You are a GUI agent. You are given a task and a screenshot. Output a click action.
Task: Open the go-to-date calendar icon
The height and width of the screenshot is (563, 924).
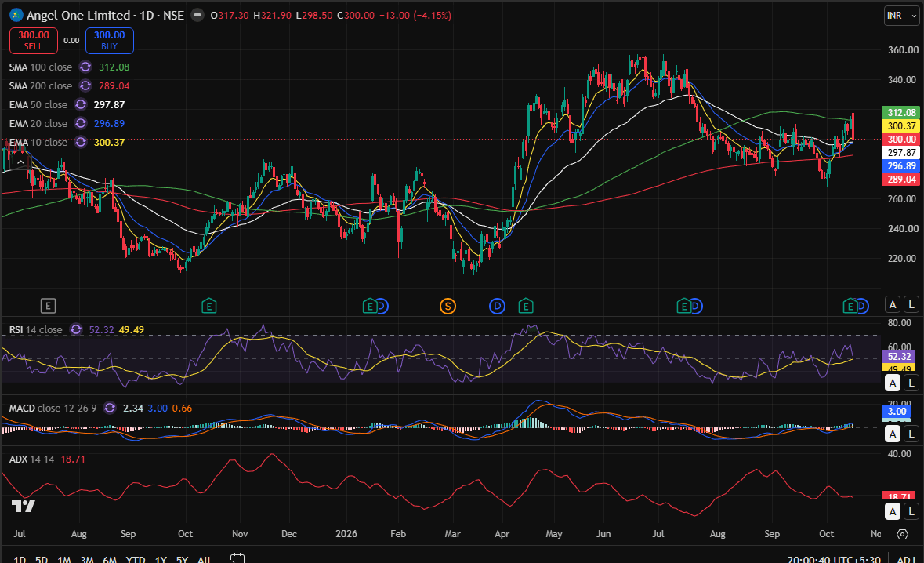(x=237, y=558)
